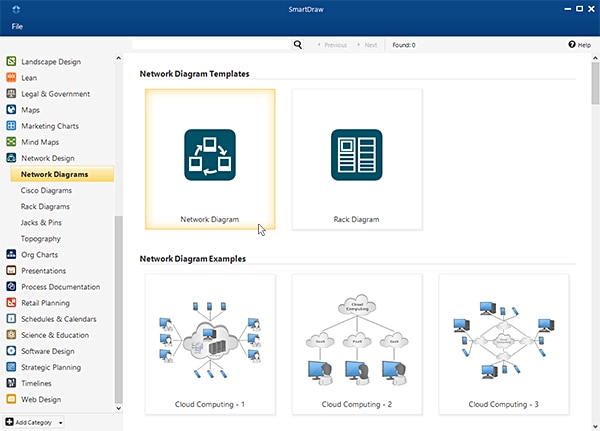Select the Schedules & Calendars label
The image size is (600, 431).
59,319
